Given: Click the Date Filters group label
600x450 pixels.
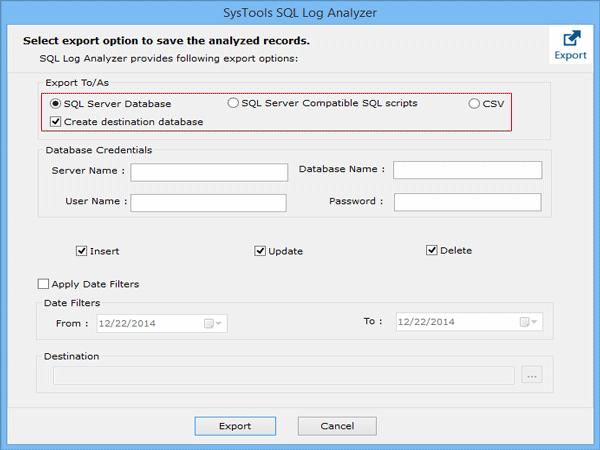Looking at the screenshot, I should (72, 303).
